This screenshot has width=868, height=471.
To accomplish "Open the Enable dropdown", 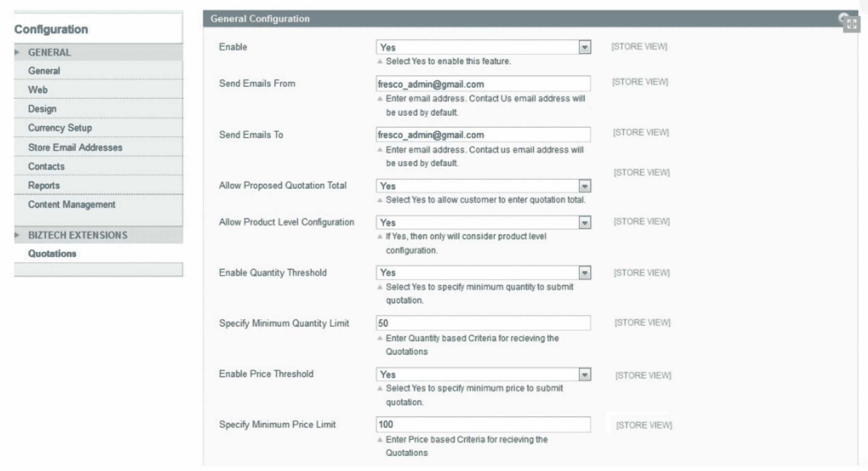I will pyautogui.click(x=483, y=47).
